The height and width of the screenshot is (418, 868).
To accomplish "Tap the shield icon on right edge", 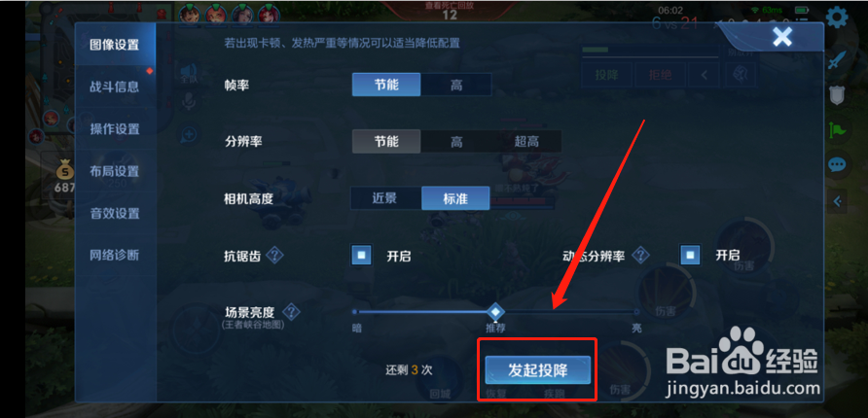I will (x=837, y=94).
